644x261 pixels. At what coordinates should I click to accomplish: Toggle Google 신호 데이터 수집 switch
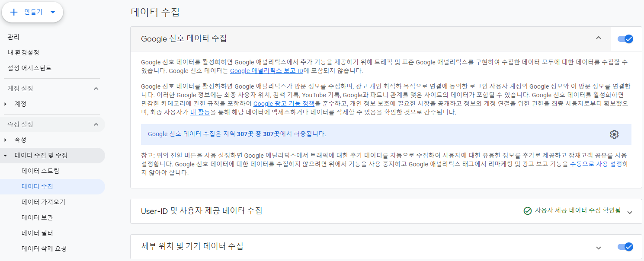coord(625,39)
